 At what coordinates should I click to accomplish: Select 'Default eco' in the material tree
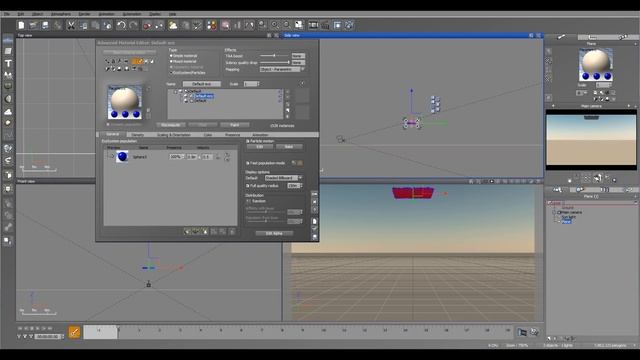coord(204,96)
